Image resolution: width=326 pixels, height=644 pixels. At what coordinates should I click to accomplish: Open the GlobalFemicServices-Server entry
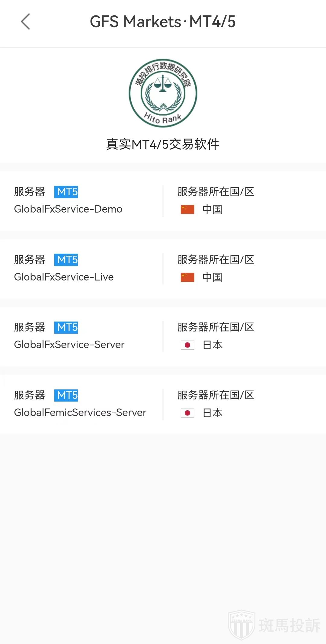(80, 412)
